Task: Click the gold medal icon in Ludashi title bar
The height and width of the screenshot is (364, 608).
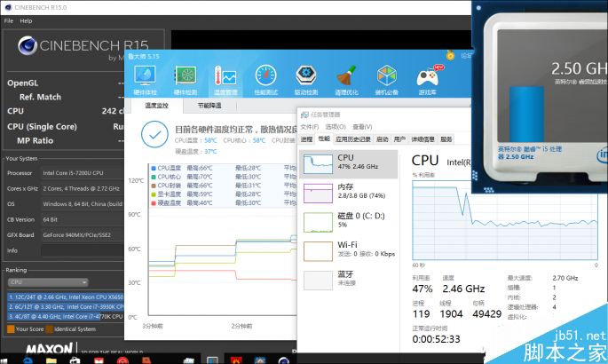Action: (450, 55)
